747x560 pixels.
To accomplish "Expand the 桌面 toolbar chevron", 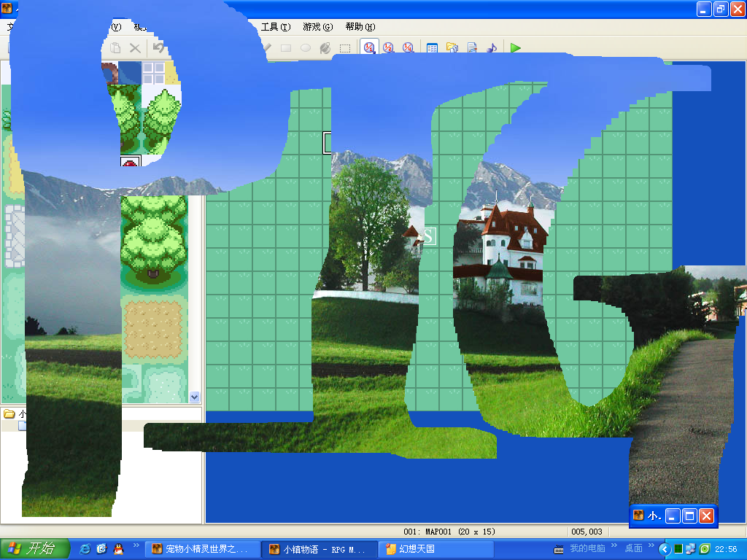I will click(x=651, y=545).
